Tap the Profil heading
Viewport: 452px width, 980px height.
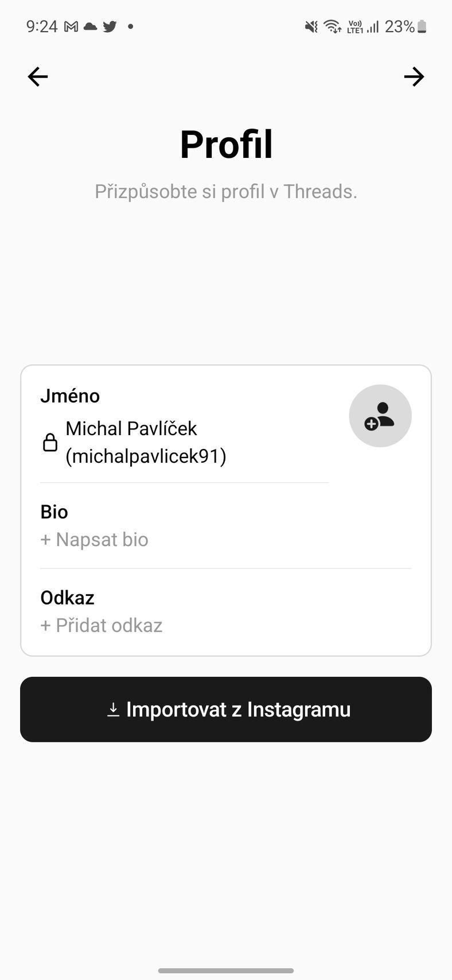pos(226,144)
